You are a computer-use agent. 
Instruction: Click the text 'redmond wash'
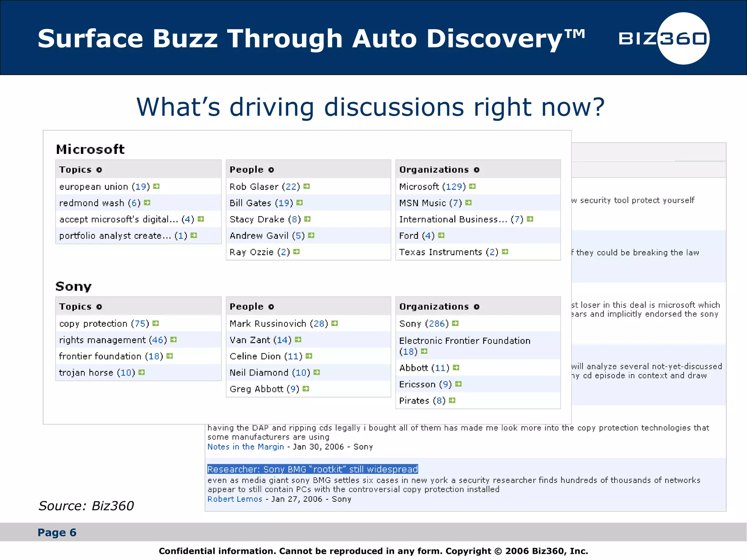point(92,203)
